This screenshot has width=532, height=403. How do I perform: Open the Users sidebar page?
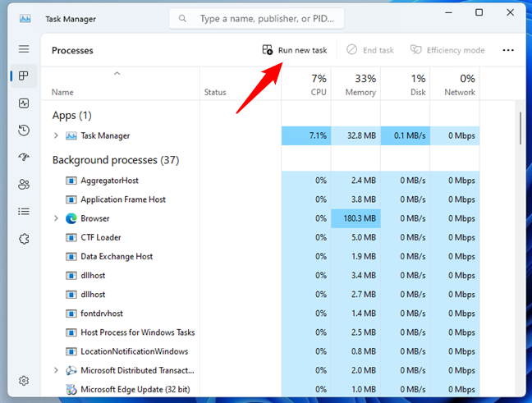pos(24,184)
